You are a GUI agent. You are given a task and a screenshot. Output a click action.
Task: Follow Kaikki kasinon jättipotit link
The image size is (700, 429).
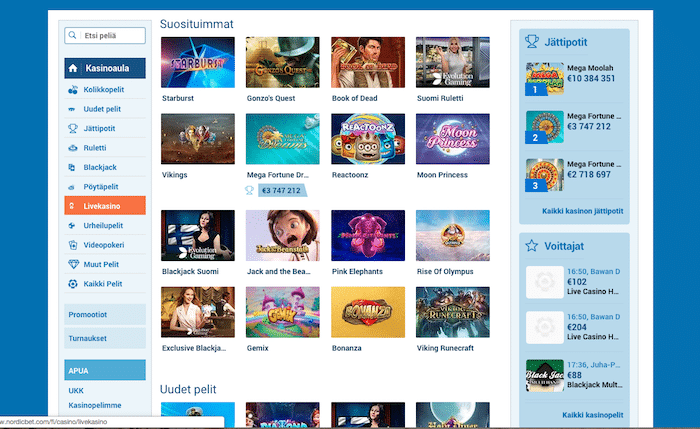pos(583,211)
